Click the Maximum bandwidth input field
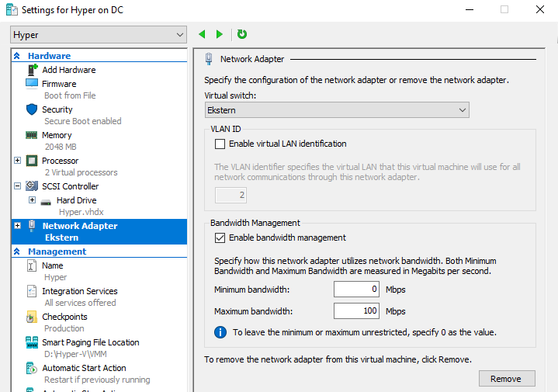The height and width of the screenshot is (392, 558). tap(356, 310)
